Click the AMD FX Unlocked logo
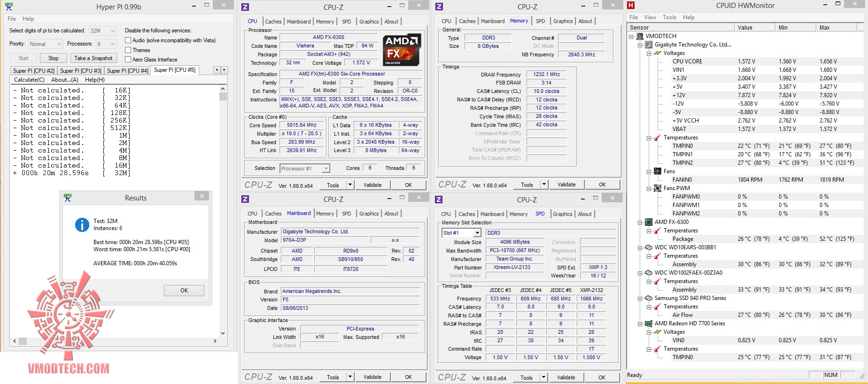Screen dimensions: 868x384 point(402,50)
